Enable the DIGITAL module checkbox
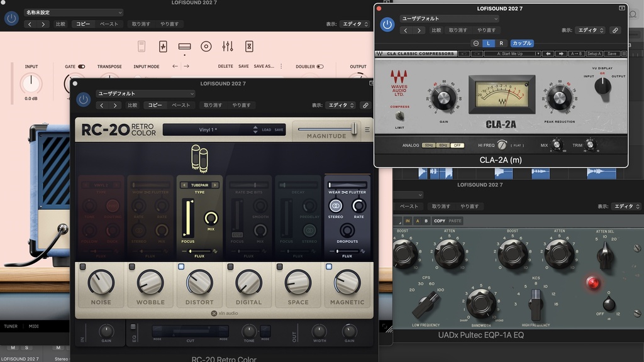The image size is (644, 362). pos(230,266)
